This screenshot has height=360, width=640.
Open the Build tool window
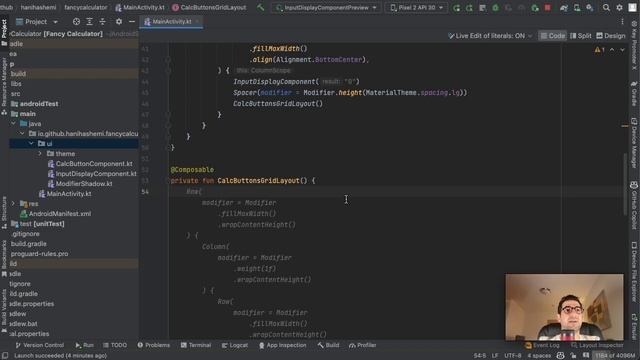pyautogui.click(x=328, y=345)
